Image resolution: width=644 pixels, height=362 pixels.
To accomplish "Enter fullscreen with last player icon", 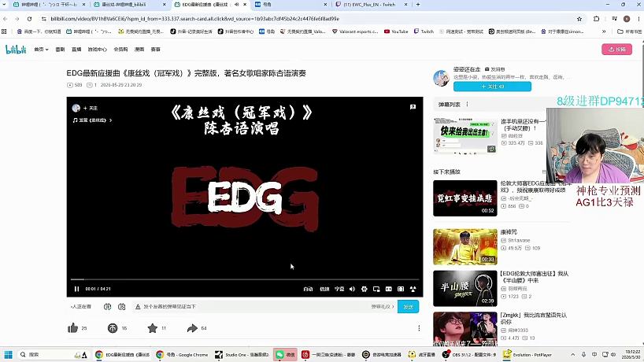I will tap(413, 289).
